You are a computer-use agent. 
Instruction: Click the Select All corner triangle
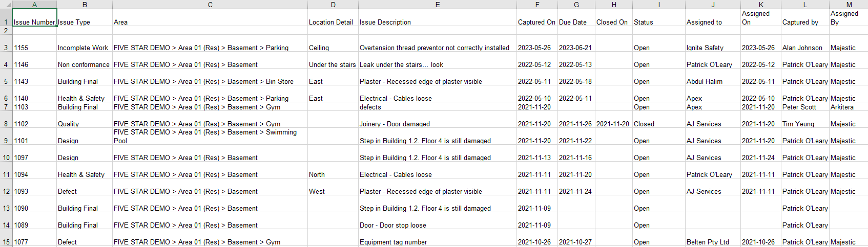(6, 5)
